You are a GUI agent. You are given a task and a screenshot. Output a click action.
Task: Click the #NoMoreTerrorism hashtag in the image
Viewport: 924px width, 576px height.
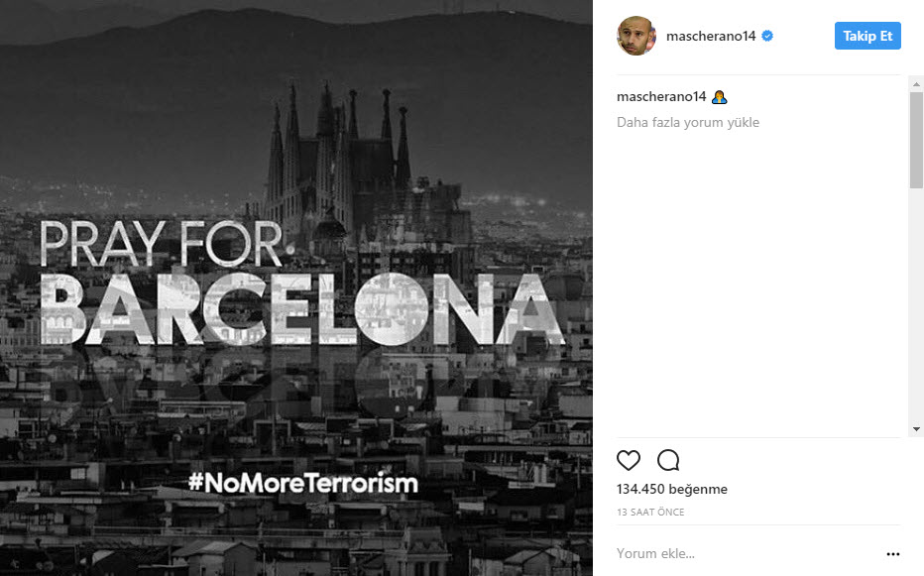click(303, 482)
